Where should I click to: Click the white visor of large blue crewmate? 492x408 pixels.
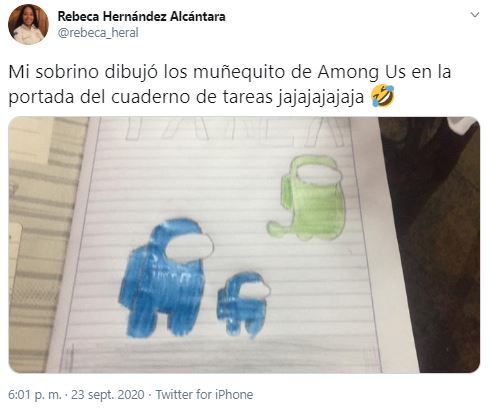tap(189, 247)
